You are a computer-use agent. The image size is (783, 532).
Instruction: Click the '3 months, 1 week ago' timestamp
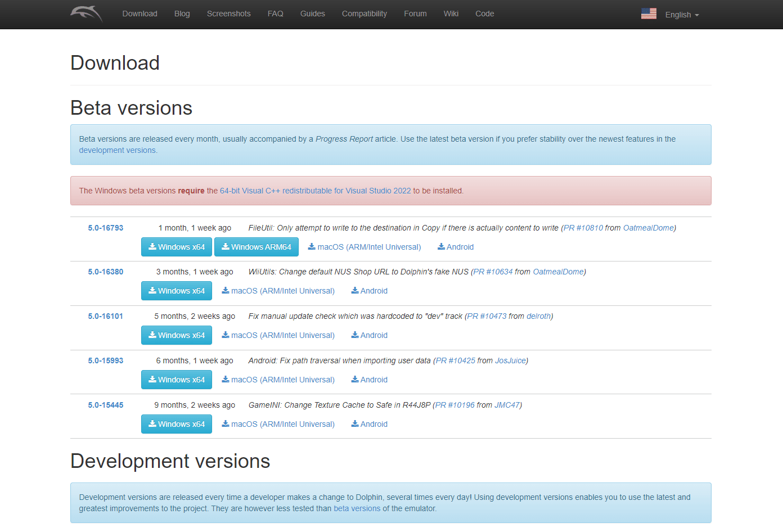[x=195, y=272]
